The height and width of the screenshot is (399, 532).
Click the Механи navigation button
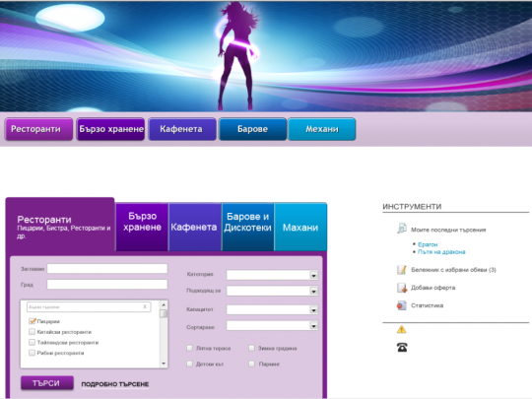tap(322, 129)
